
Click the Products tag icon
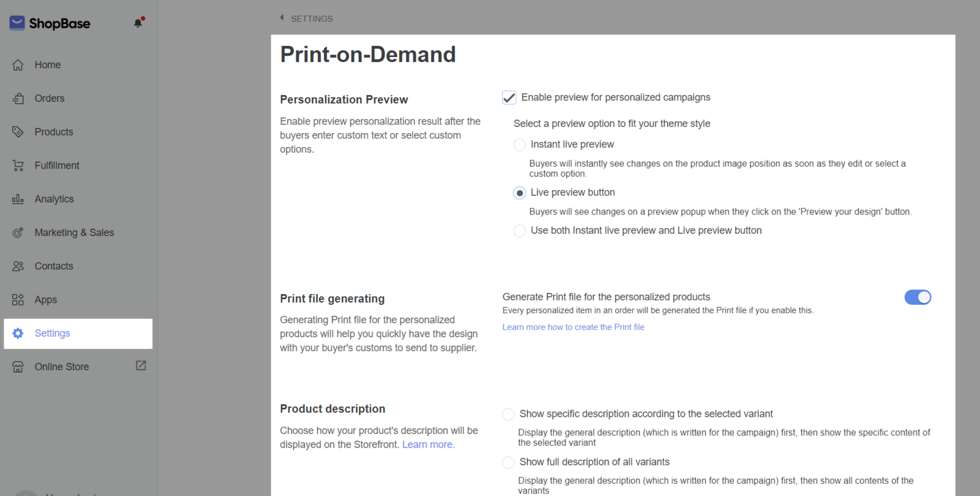[18, 132]
